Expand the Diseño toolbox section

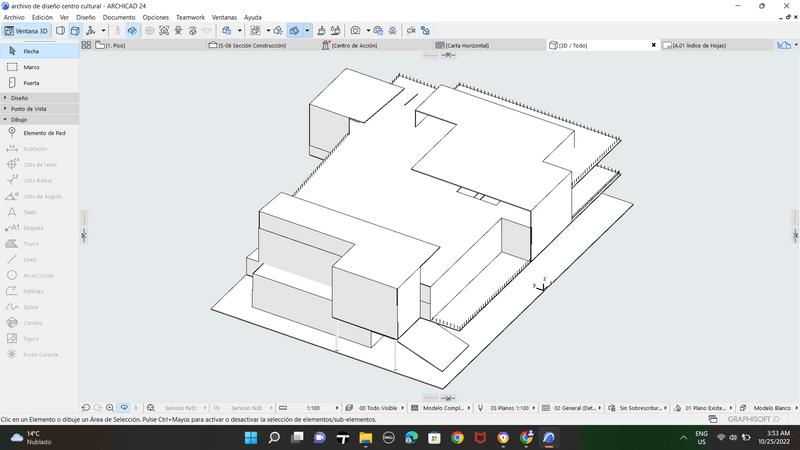(x=20, y=98)
